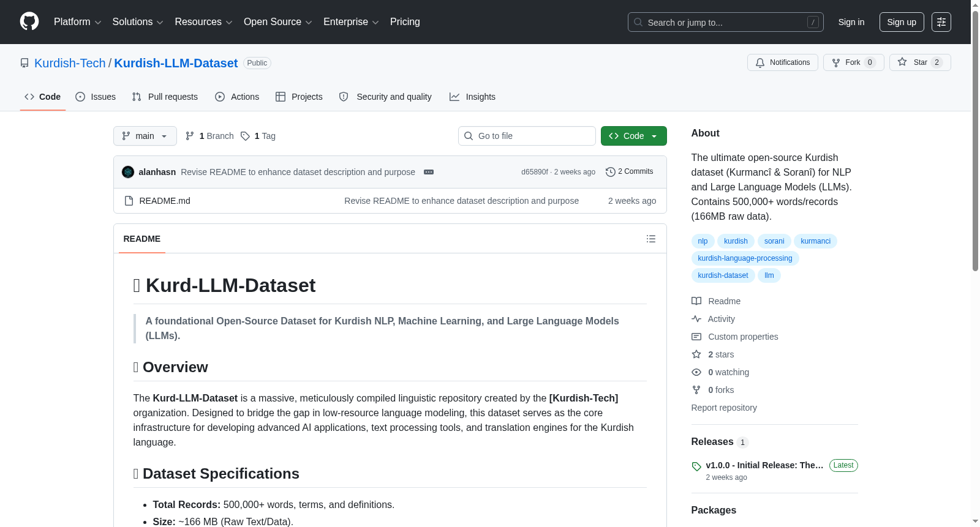980x527 pixels.
Task: Click the Notifications bell button
Action: pos(782,62)
